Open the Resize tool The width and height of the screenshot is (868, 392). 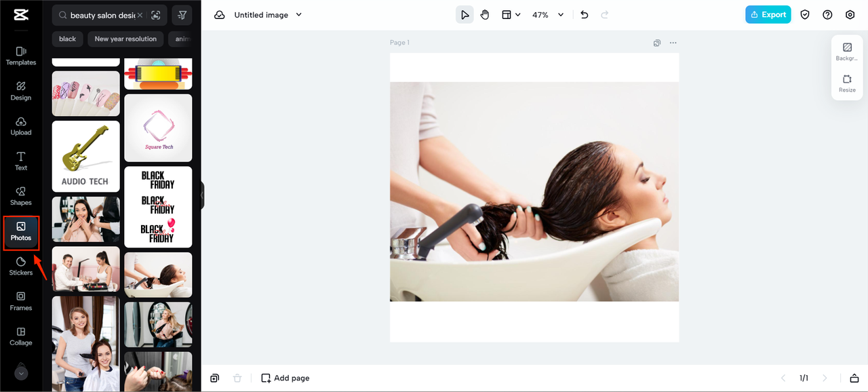click(847, 83)
